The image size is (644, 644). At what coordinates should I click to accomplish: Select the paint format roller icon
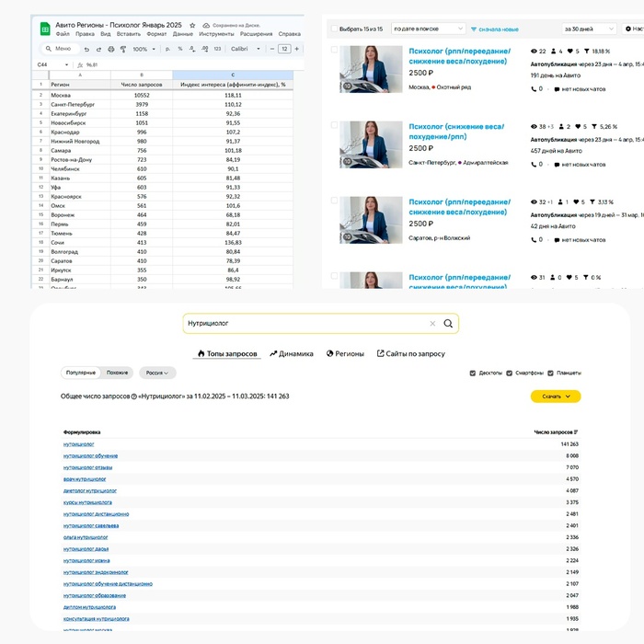(122, 49)
